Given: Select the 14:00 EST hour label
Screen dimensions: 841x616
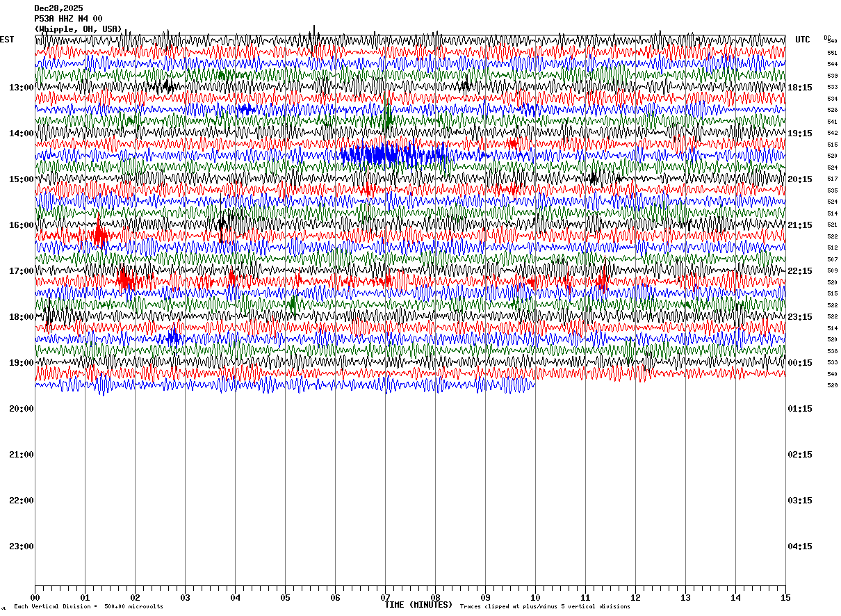Looking at the screenshot, I should (22, 133).
